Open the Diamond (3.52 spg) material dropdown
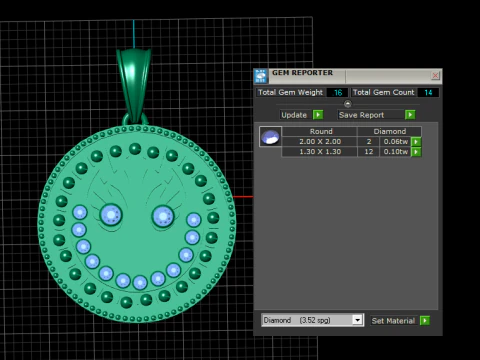The width and height of the screenshot is (480, 360). point(357,320)
